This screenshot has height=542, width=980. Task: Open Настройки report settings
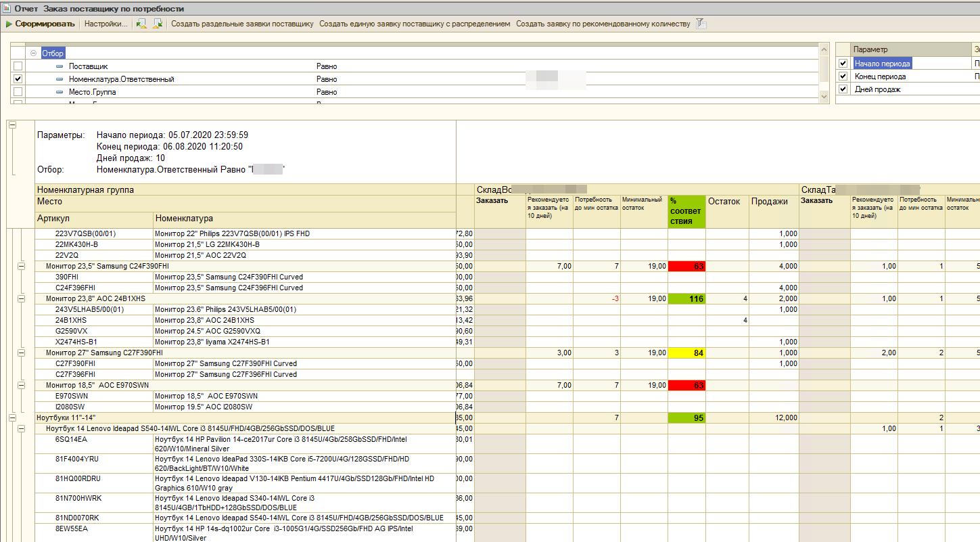106,24
